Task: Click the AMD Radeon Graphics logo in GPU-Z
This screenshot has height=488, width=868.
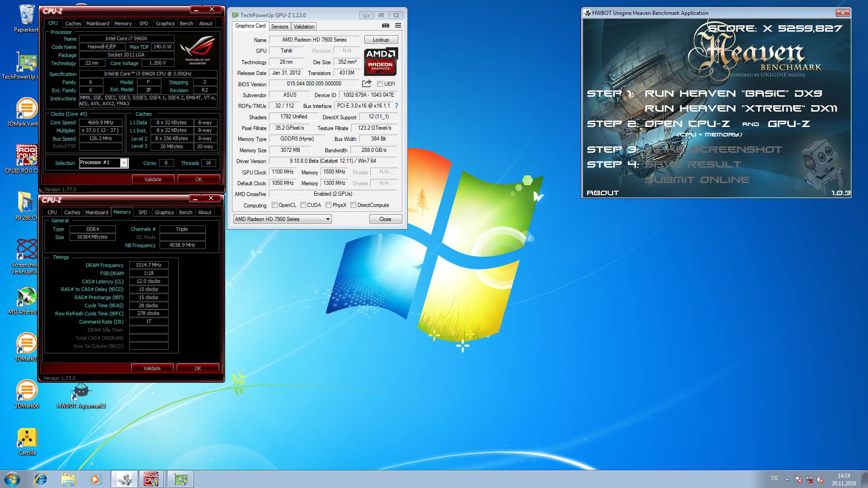Action: point(381,61)
